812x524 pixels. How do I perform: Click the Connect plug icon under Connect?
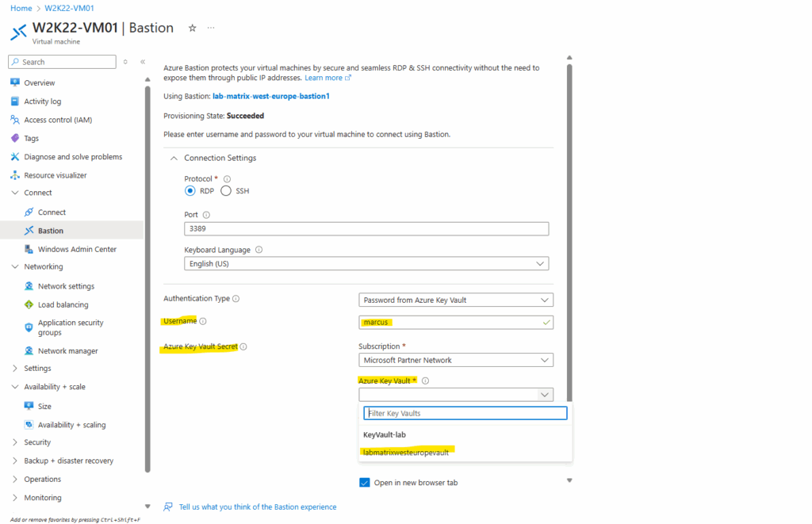29,212
